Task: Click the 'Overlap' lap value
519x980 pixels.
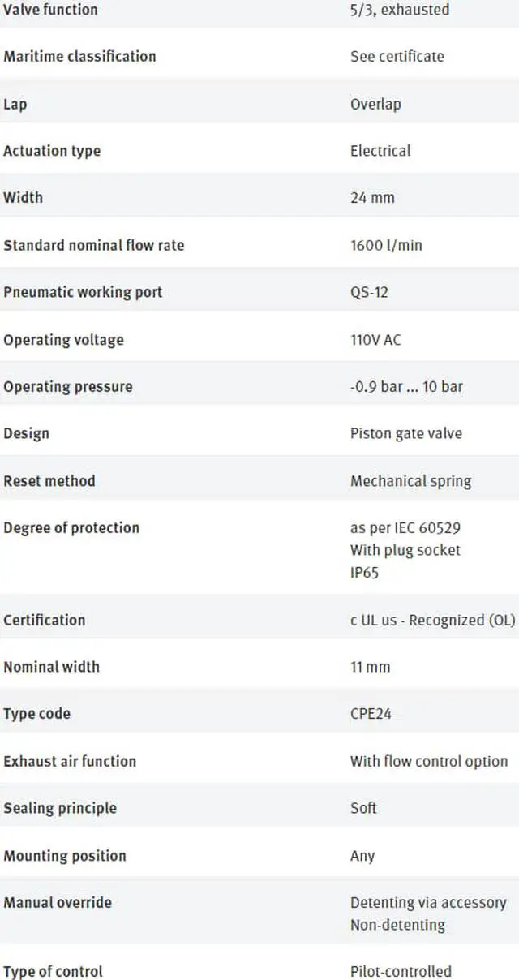Action: click(x=375, y=104)
